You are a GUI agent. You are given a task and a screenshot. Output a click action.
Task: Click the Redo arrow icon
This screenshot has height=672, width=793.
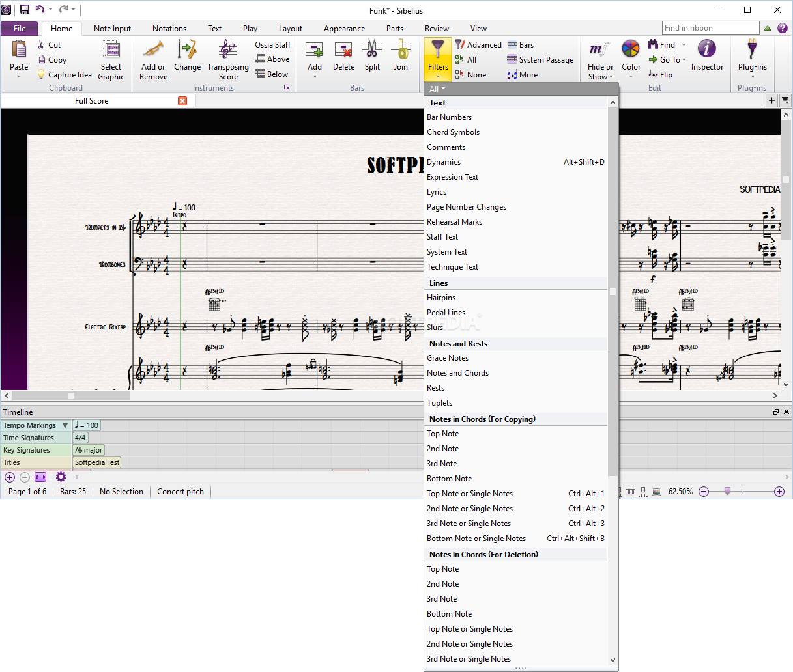pyautogui.click(x=63, y=9)
